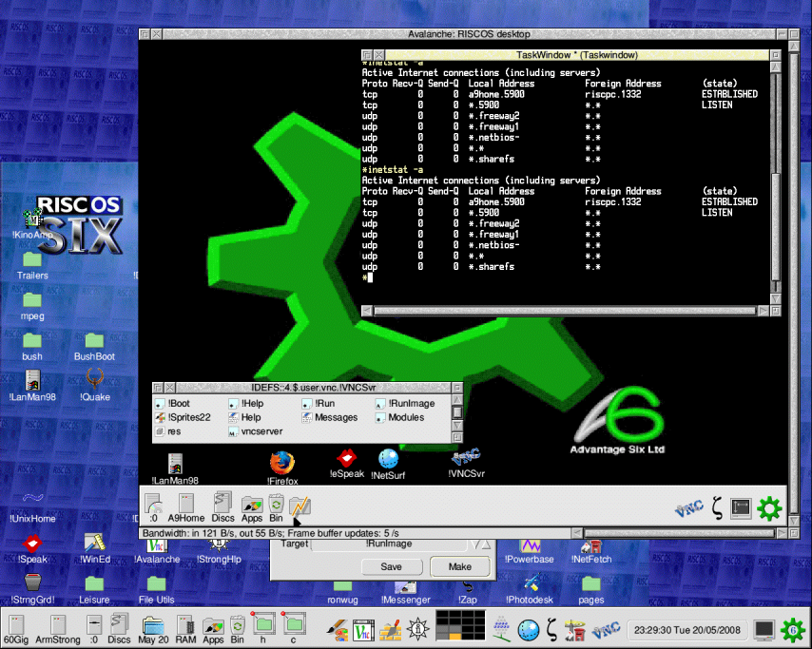Select the vncserver module file
Viewport: 812px width, 649px height.
(256, 431)
